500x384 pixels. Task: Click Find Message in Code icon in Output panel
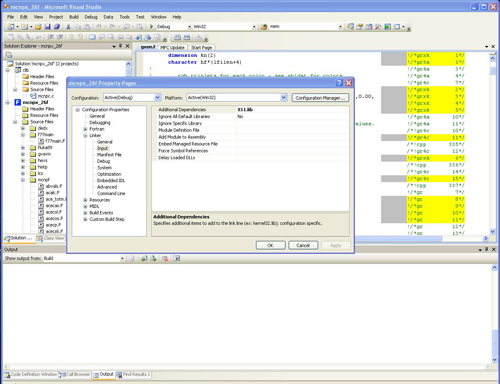[x=132, y=258]
